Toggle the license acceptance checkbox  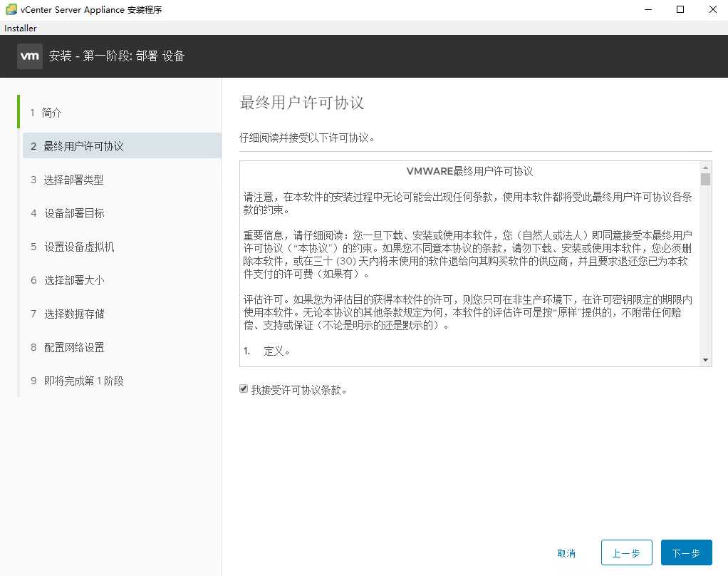pyautogui.click(x=244, y=389)
